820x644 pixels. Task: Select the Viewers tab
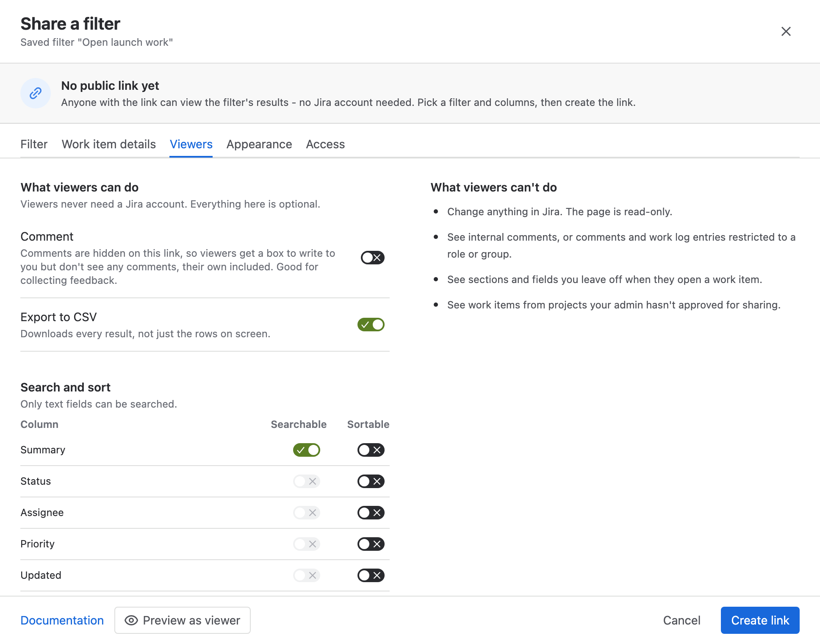[191, 144]
